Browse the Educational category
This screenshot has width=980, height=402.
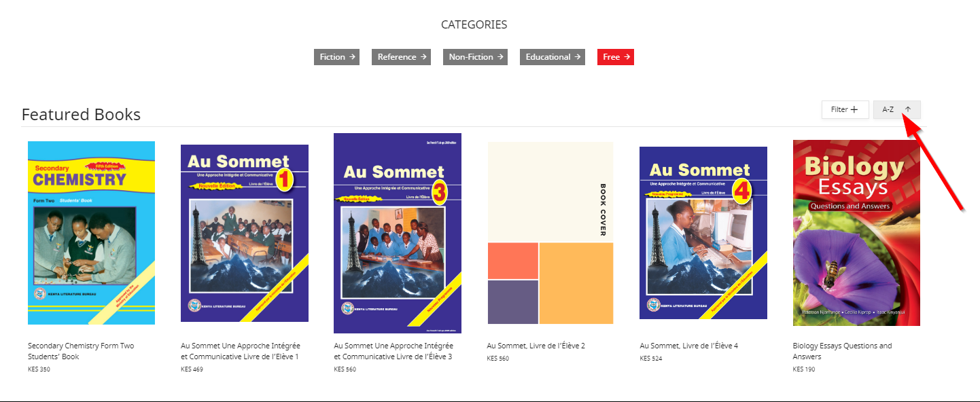pos(553,57)
